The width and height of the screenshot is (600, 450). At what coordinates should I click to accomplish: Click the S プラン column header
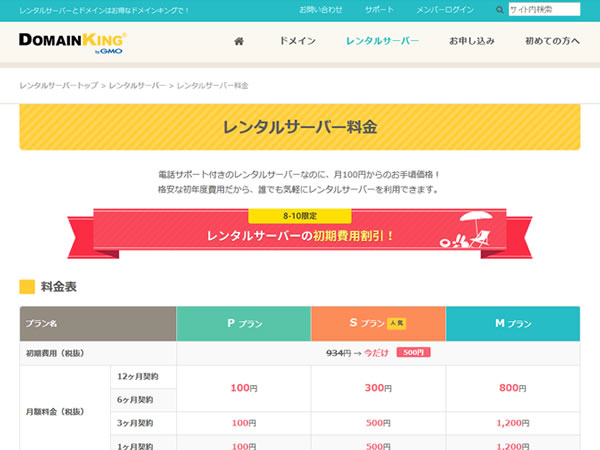pyautogui.click(x=378, y=323)
